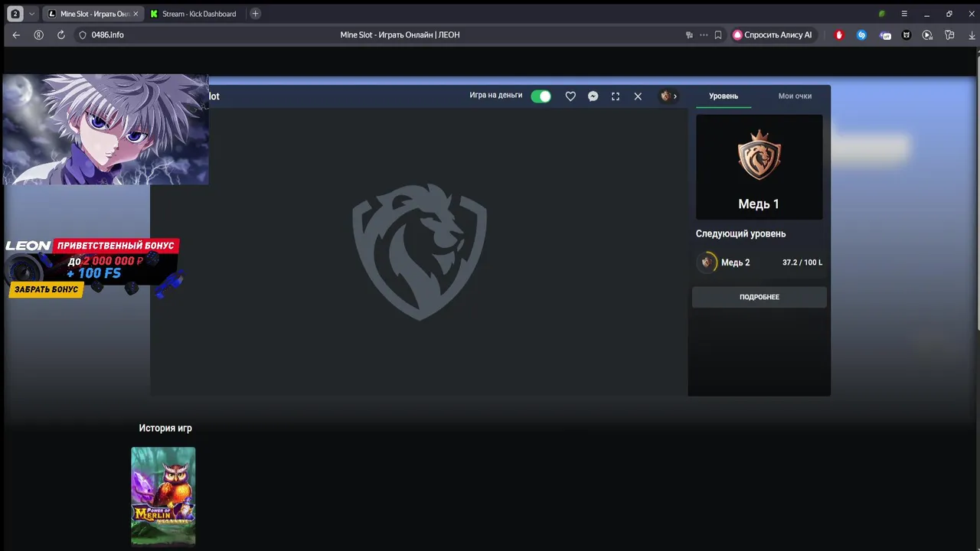Toggle the extension marked 'off'

point(885,35)
